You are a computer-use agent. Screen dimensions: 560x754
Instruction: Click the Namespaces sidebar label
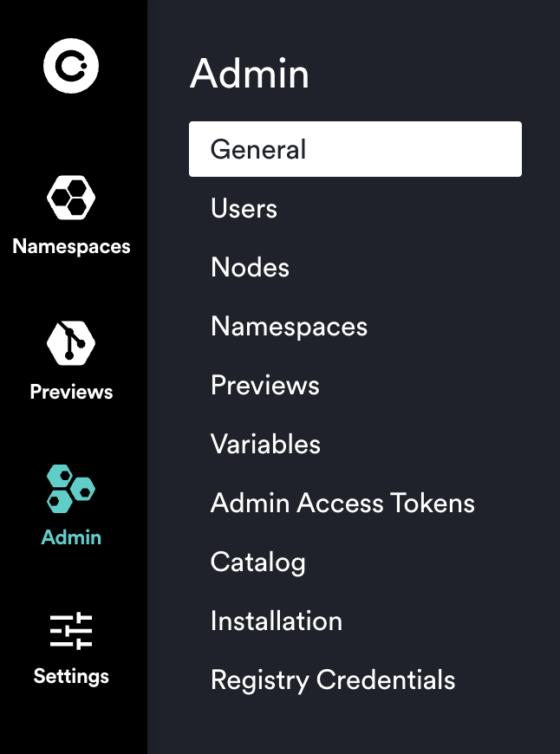tap(70, 246)
